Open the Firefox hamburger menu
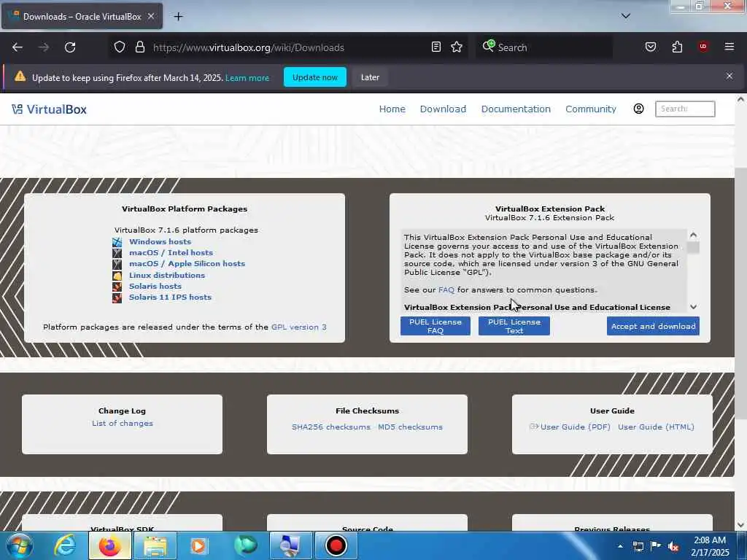 [x=729, y=47]
